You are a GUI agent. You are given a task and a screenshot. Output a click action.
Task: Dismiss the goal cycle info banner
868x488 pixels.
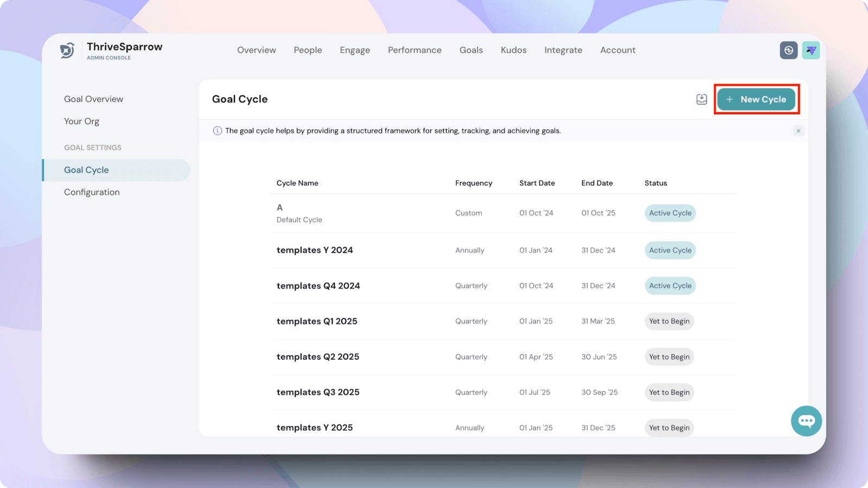(798, 131)
